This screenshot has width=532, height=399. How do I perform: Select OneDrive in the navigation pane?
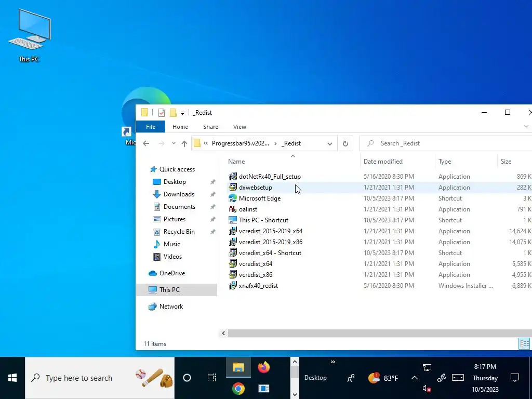coord(172,273)
